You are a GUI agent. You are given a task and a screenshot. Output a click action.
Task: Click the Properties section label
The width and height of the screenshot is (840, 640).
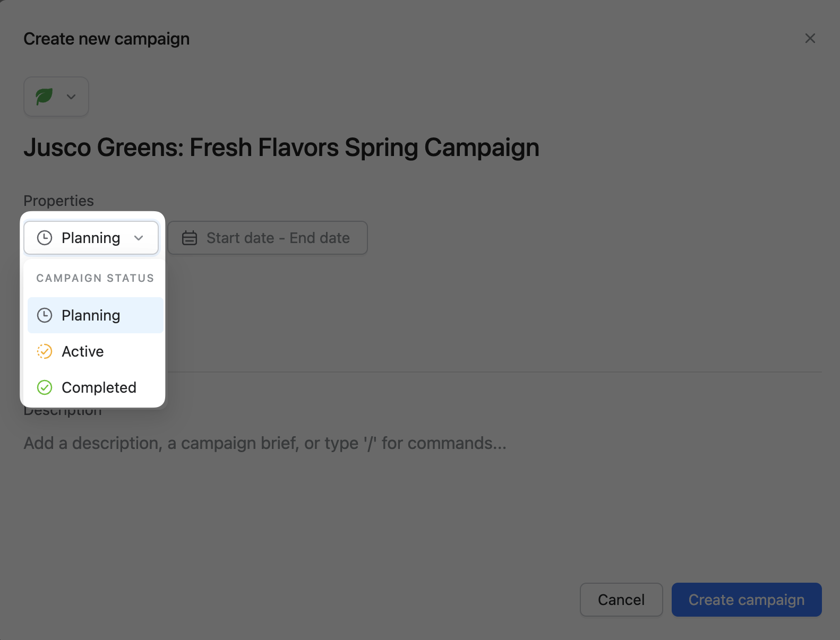coord(59,201)
